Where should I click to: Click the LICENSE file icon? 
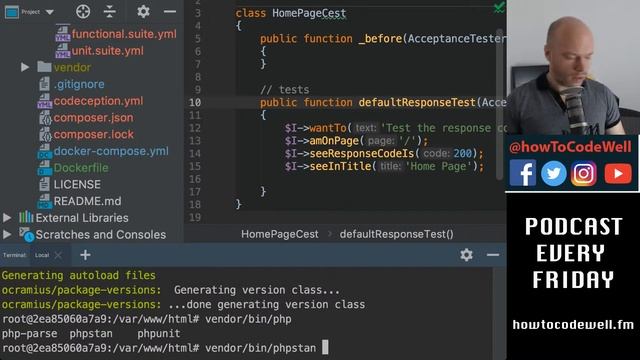44,184
